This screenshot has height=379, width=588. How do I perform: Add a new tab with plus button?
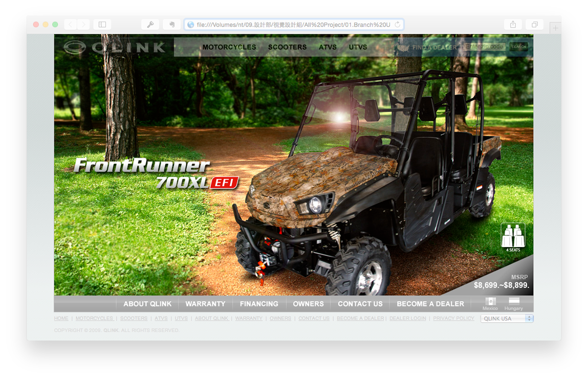555,28
